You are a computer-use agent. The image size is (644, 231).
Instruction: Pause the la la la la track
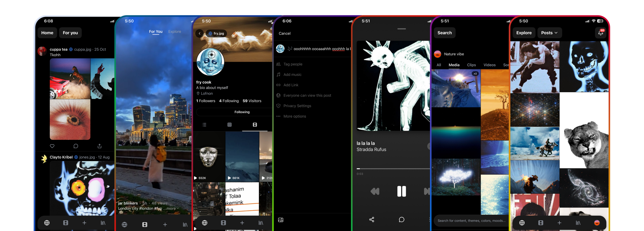(401, 191)
